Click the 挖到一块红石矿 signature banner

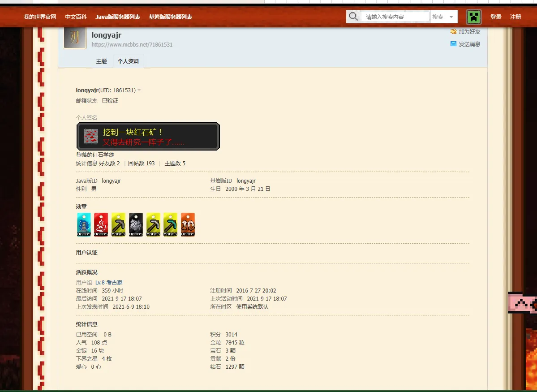(148, 136)
